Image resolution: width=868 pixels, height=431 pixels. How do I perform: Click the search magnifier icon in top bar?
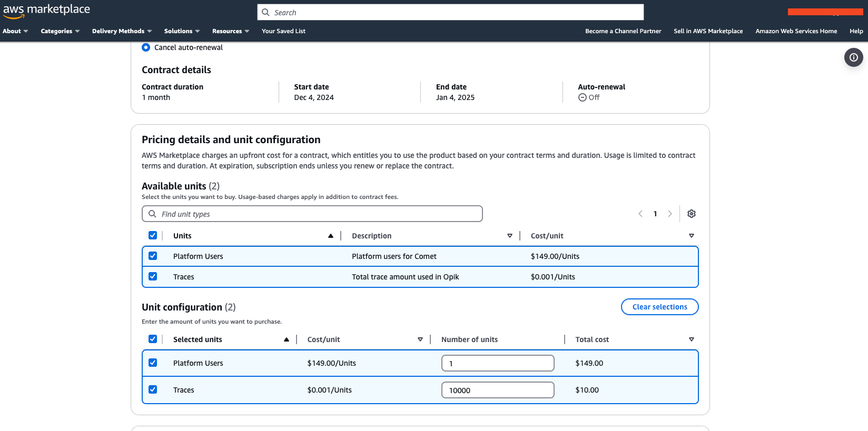(266, 12)
